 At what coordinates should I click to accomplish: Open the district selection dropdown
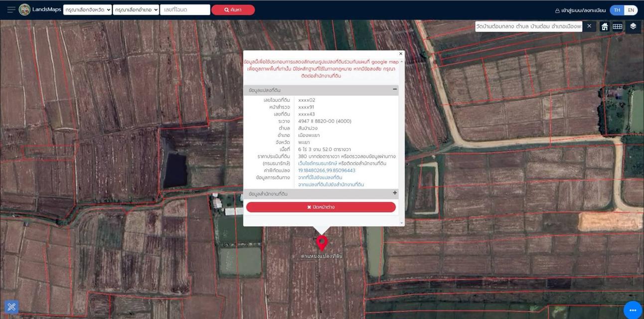pos(136,10)
